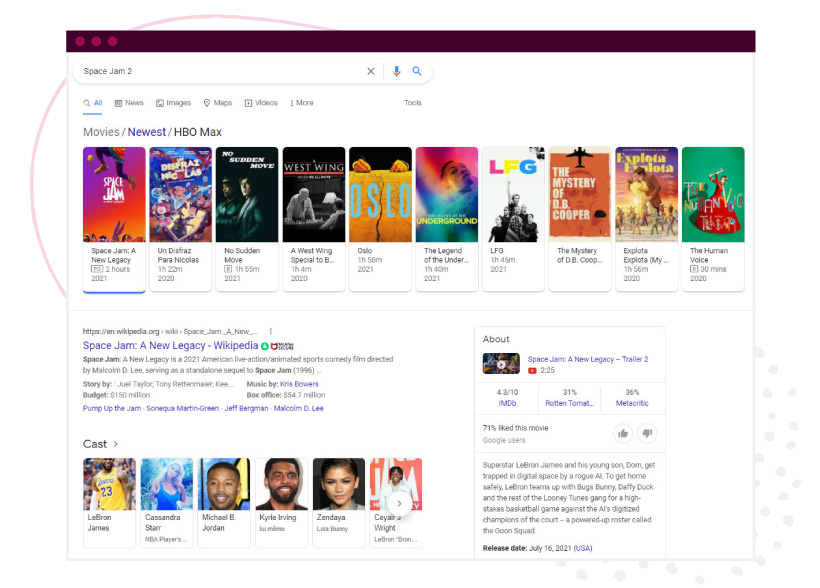Select the A West Wing Special movie card
Screen dimensions: 820x588
pyautogui.click(x=314, y=219)
